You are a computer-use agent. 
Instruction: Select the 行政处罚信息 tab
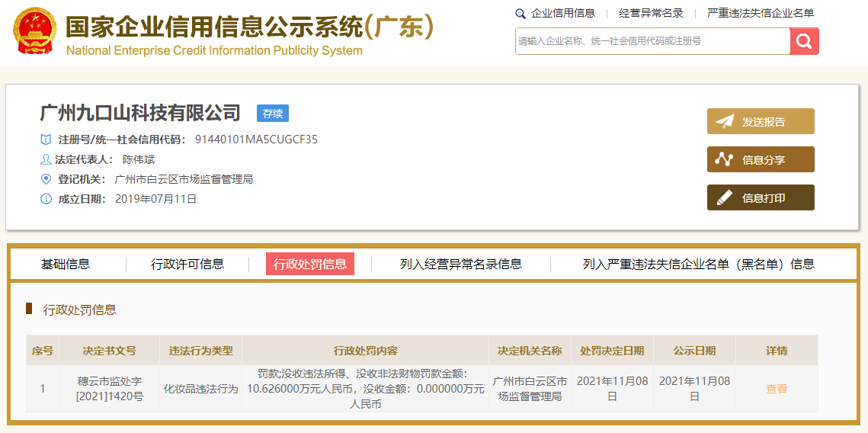coord(310,264)
